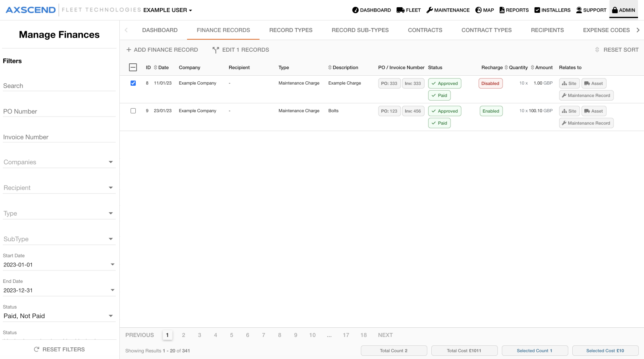
Task: Click the PO Number filter field
Action: (x=59, y=111)
